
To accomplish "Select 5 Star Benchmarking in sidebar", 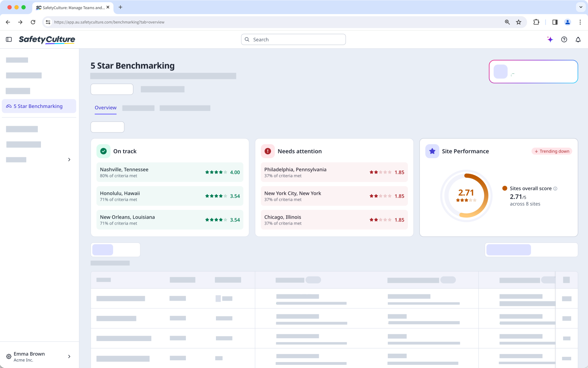I will point(39,106).
